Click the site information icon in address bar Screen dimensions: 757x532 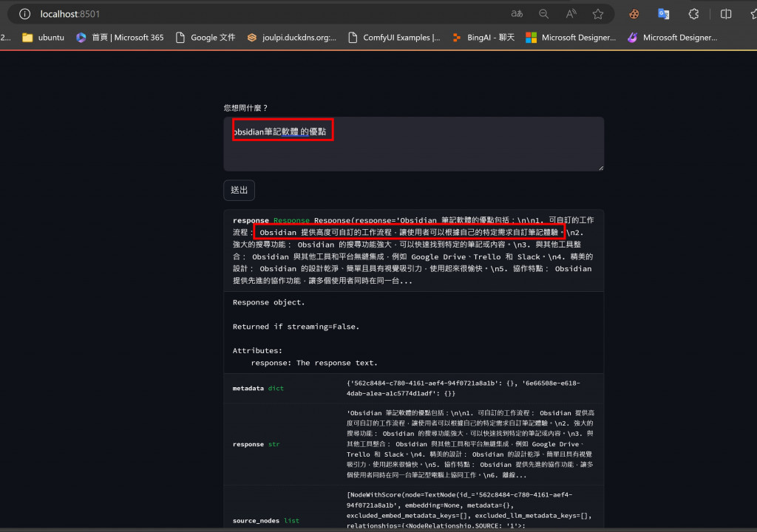click(24, 14)
